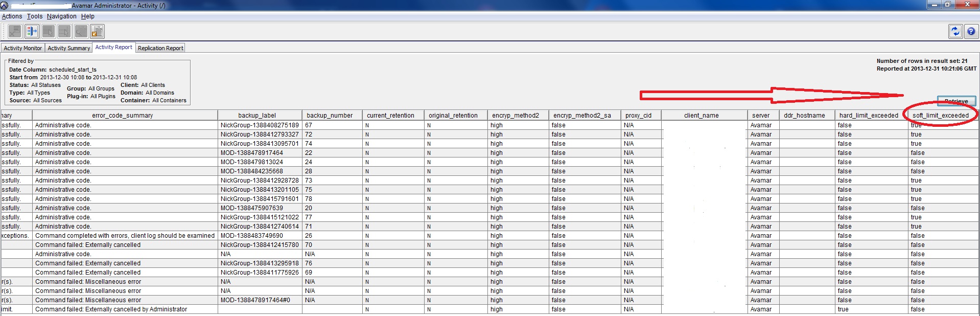Select backup label MOD-1388484235668 cell
This screenshot has width=980, height=316.
260,171
